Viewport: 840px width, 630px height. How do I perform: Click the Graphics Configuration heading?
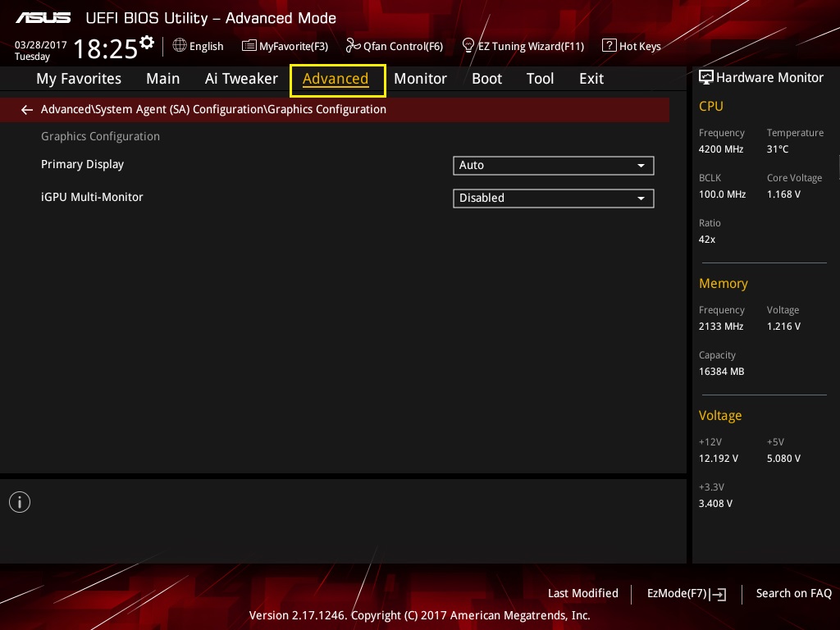click(x=100, y=137)
